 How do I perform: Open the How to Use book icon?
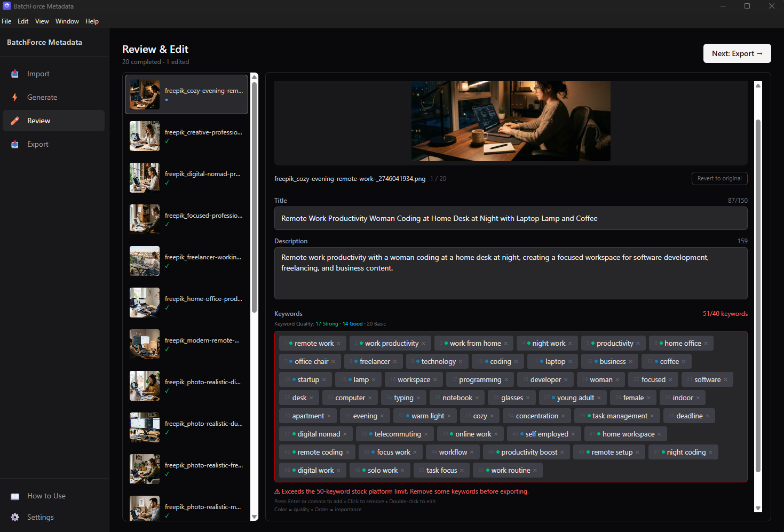point(15,496)
